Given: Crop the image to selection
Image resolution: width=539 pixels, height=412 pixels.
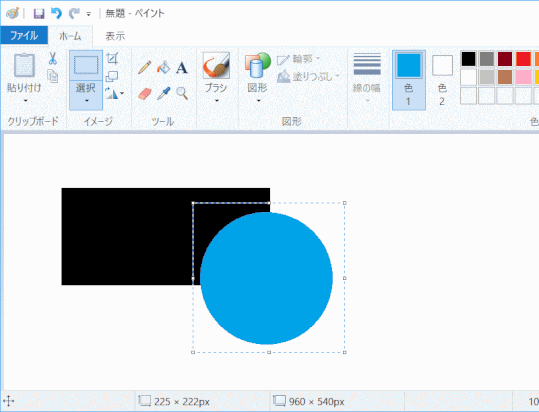Looking at the screenshot, I should 112,59.
